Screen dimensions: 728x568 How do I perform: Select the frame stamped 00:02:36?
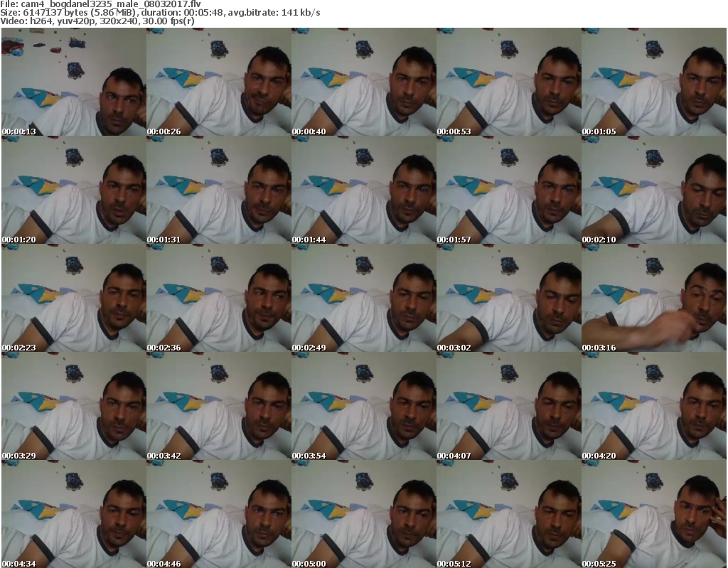[219, 298]
